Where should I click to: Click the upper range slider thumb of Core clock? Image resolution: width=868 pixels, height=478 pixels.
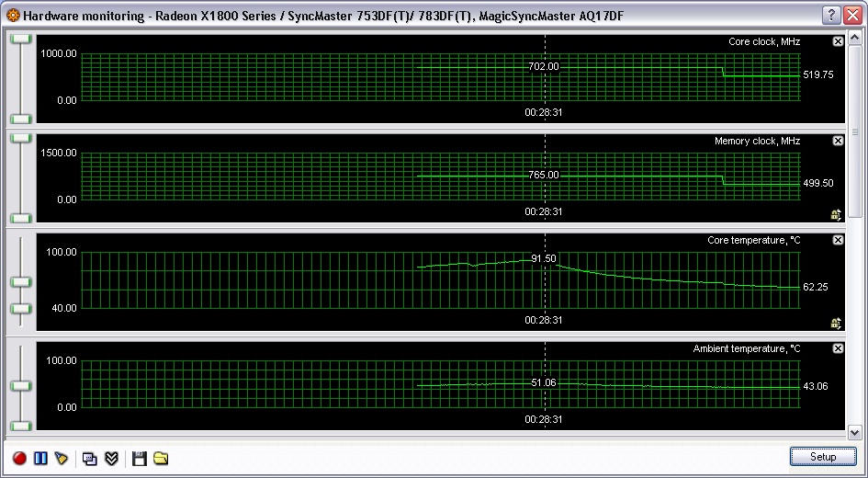coord(22,39)
